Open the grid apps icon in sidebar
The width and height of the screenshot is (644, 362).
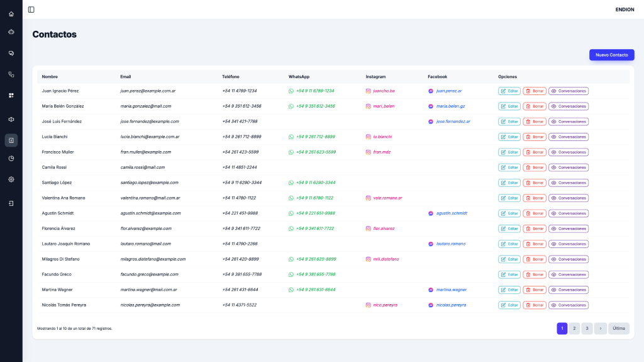[x=11, y=95]
